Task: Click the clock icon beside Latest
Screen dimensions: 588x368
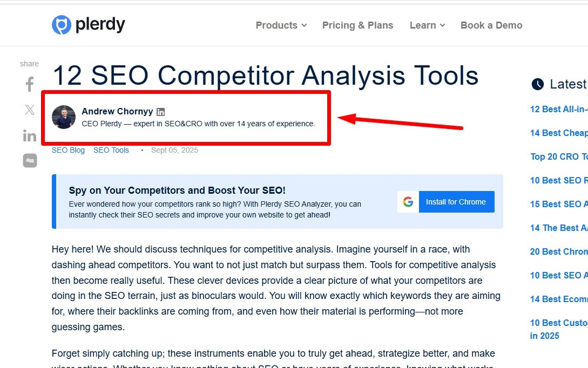Action: tap(537, 84)
